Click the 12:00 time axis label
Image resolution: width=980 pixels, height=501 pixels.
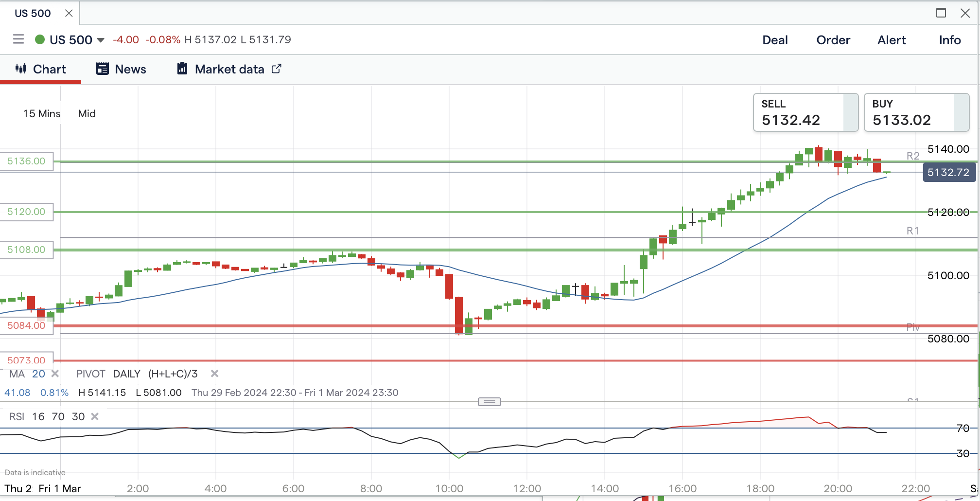tap(527, 488)
